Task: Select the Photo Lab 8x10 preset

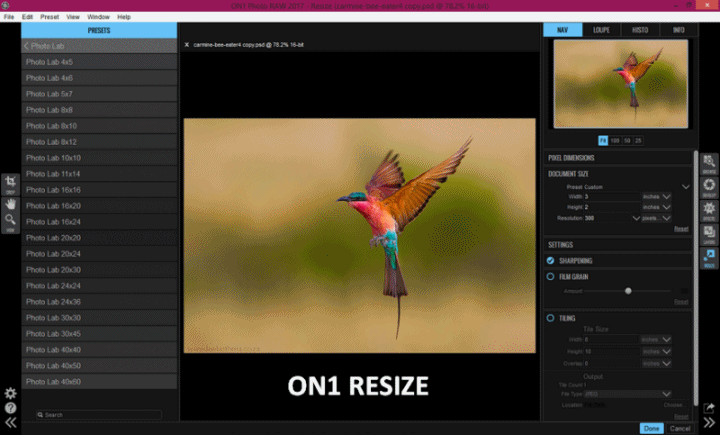Action: pos(99,126)
